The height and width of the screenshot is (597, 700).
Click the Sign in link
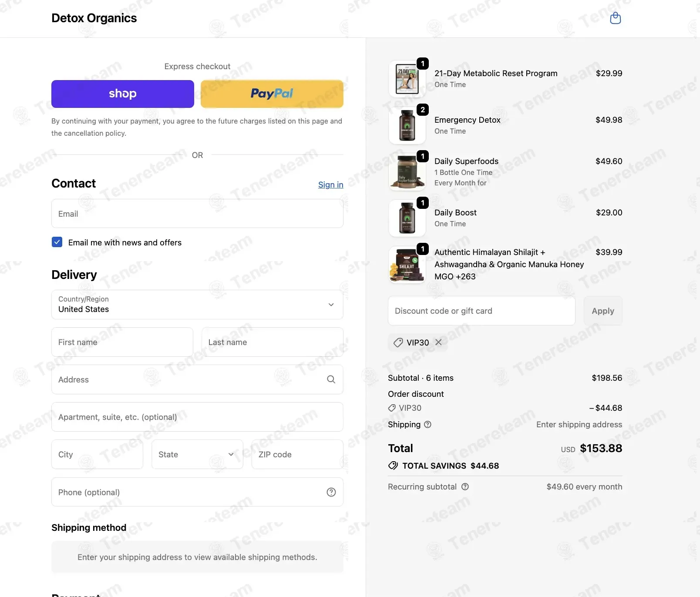tap(331, 184)
